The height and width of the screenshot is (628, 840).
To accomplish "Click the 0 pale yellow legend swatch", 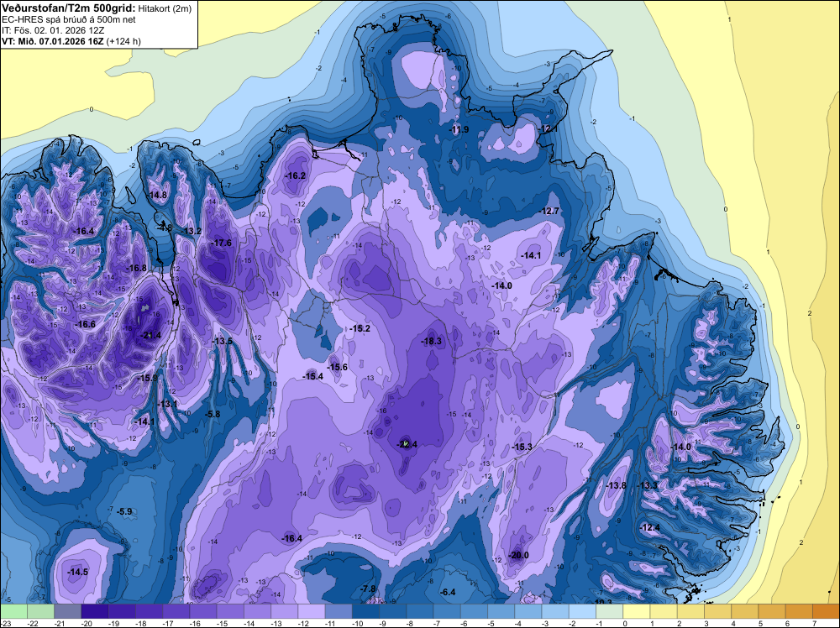I will coord(637,611).
